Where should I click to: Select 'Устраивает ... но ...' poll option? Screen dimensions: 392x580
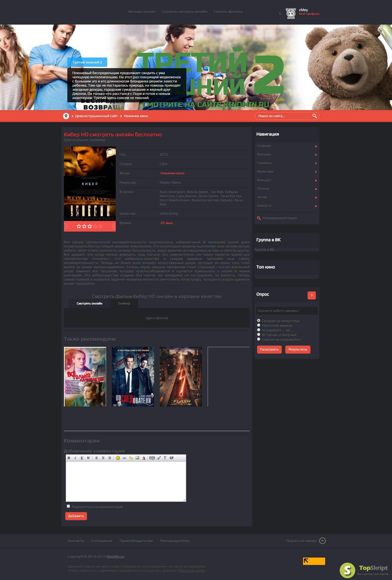tap(259, 330)
